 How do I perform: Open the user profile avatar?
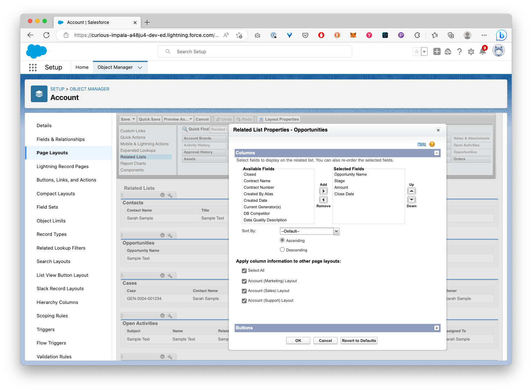point(499,51)
